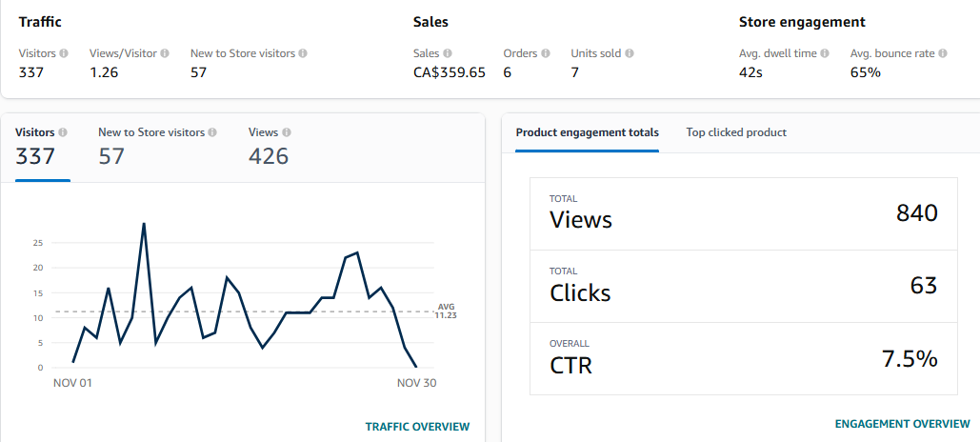Select Product engagement totals tab

(x=587, y=133)
